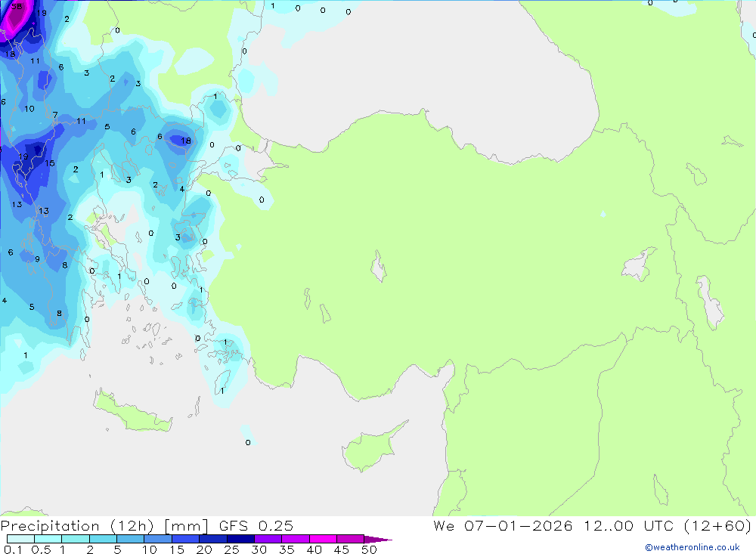The height and width of the screenshot is (554, 756).
Task: Click the legend arrow tip above 50 mm
Action: [x=379, y=539]
